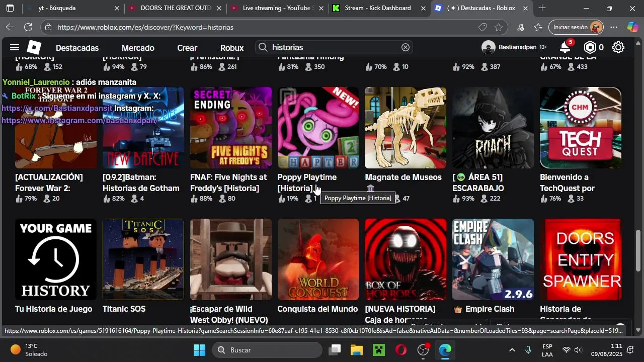Viewport: 644px width, 362px height.
Task: Click the microphone tray icon
Action: 528,350
